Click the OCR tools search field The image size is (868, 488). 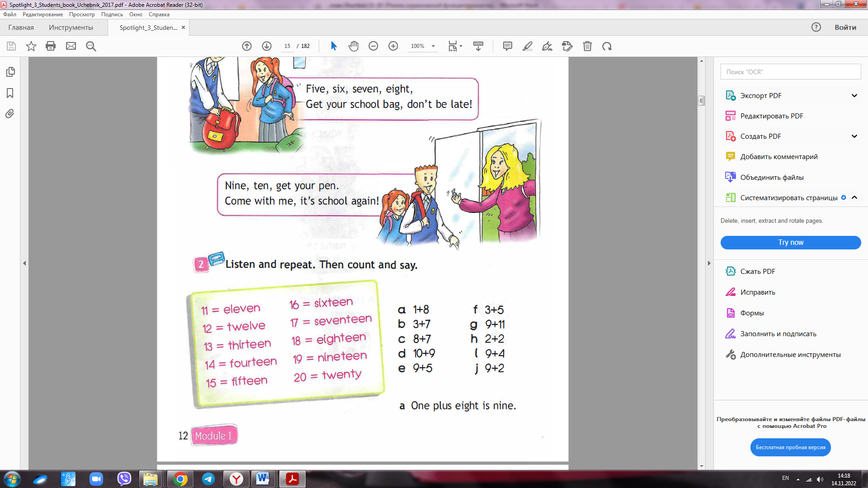pos(791,72)
